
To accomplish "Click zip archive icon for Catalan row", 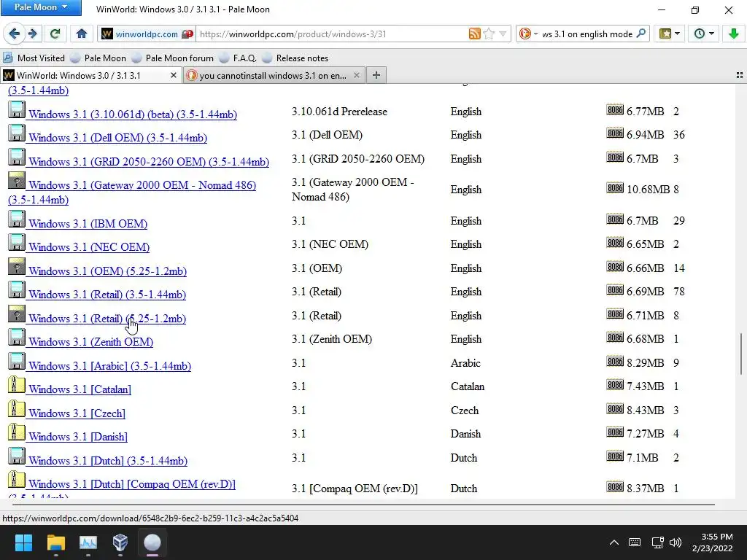I will pos(17,384).
